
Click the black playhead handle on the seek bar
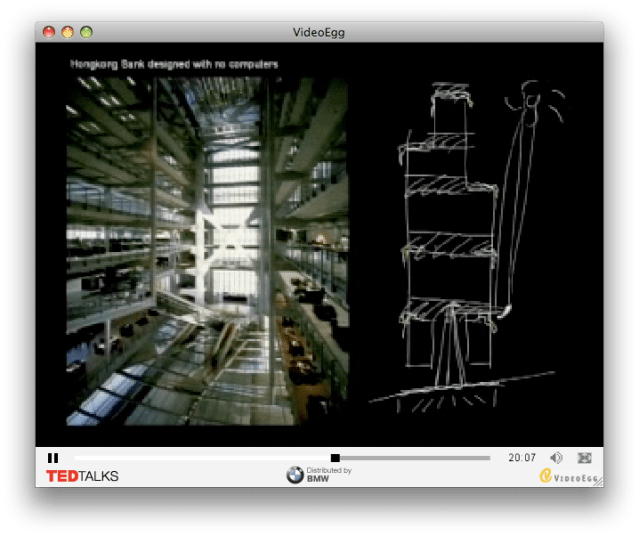[x=335, y=458]
